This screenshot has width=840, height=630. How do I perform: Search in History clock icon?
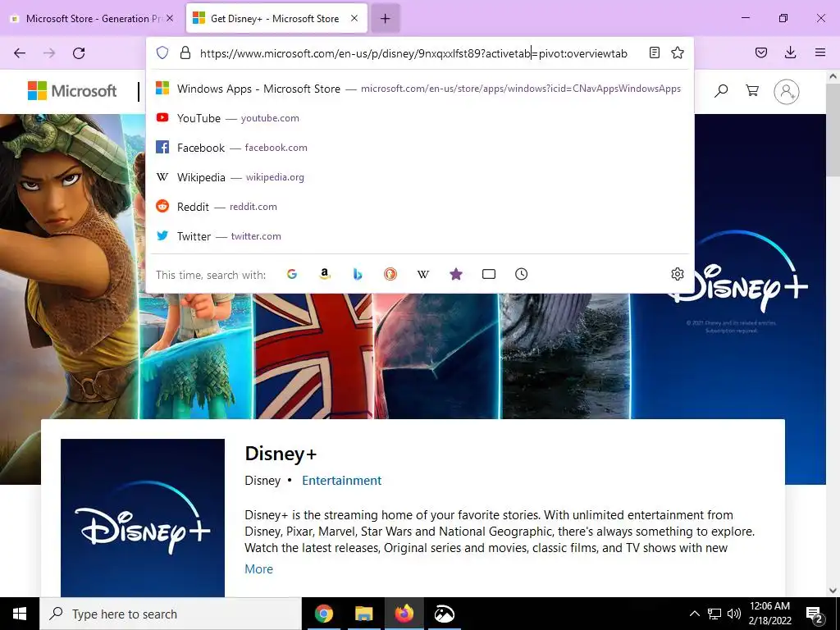tap(521, 274)
